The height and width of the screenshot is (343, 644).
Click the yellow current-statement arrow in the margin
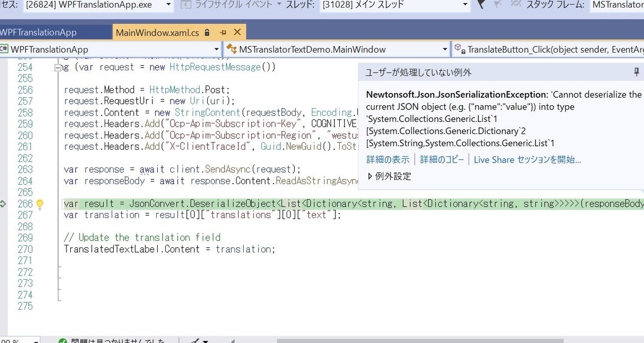4,203
